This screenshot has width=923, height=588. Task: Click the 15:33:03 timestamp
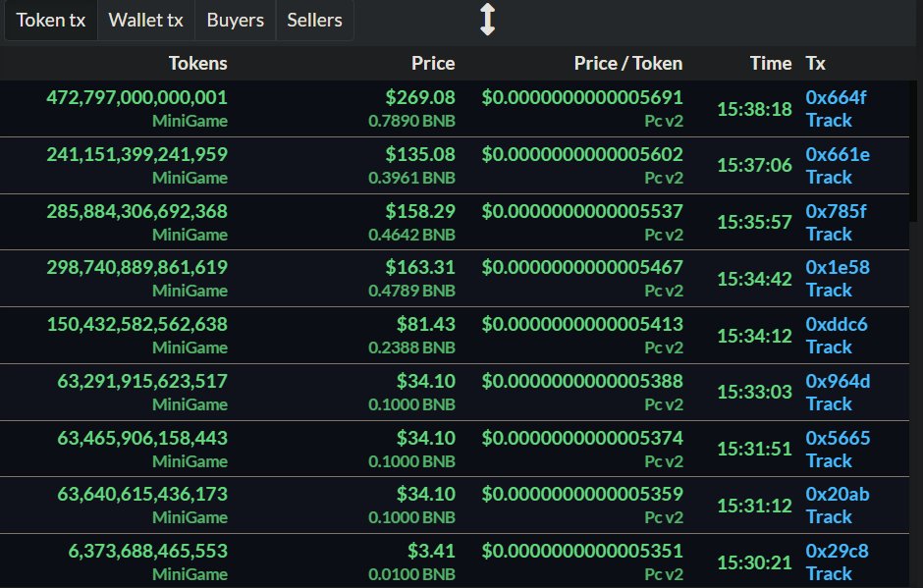pyautogui.click(x=755, y=392)
